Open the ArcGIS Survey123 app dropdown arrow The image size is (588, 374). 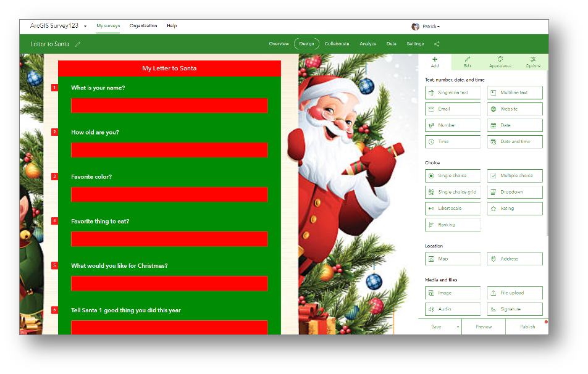pyautogui.click(x=85, y=27)
